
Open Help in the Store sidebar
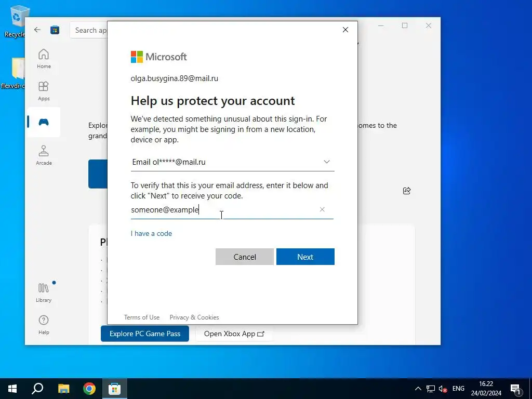pos(44,325)
